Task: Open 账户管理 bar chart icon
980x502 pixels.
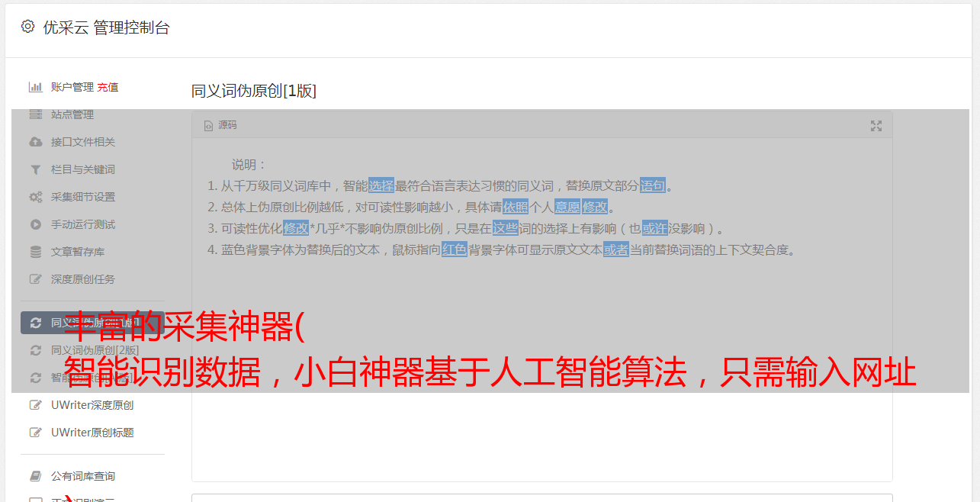Action: (35, 87)
